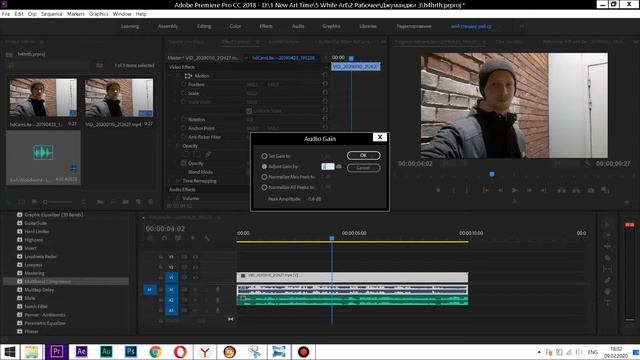
Task: Select the Pen tool in tools panel
Action: click(607, 280)
